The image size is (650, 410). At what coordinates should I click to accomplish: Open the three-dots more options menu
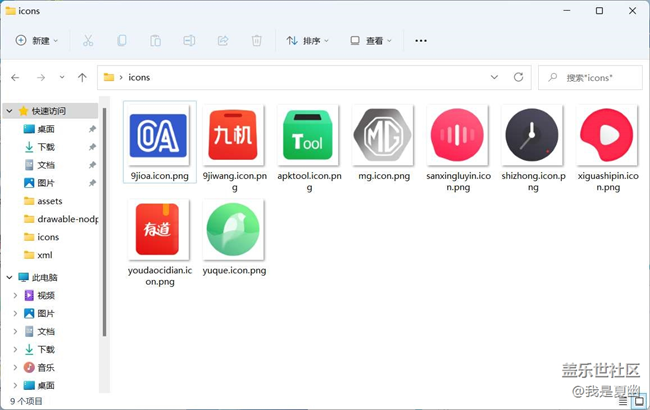(x=421, y=41)
